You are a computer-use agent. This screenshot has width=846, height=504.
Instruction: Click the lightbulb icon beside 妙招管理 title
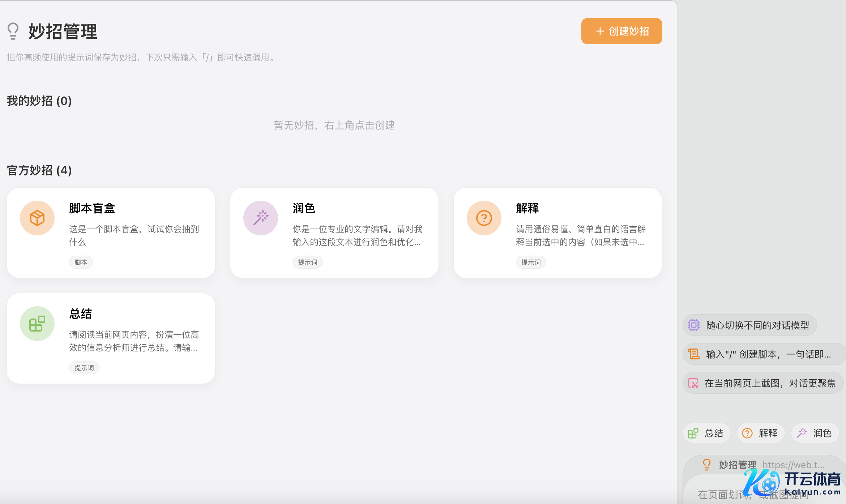13,31
